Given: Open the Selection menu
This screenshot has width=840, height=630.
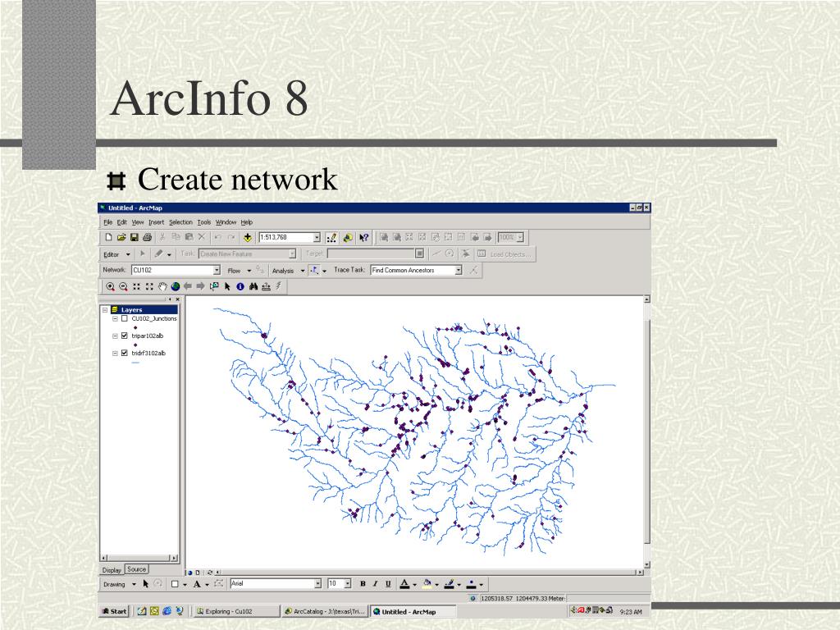Looking at the screenshot, I should pos(180,221).
